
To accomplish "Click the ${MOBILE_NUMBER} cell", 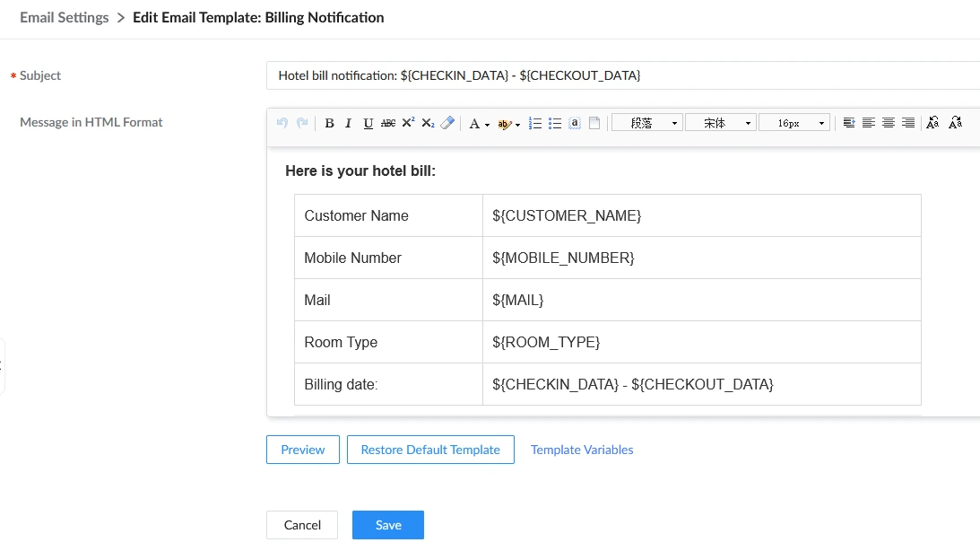I will coord(702,258).
